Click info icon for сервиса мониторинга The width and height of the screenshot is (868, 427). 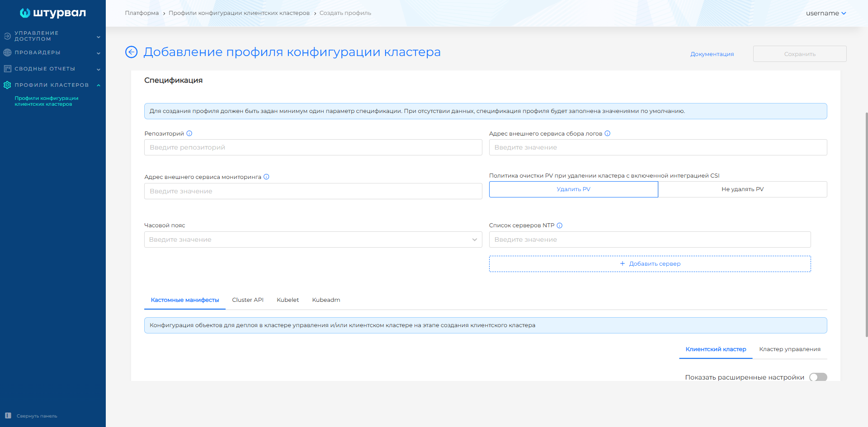[x=266, y=177]
